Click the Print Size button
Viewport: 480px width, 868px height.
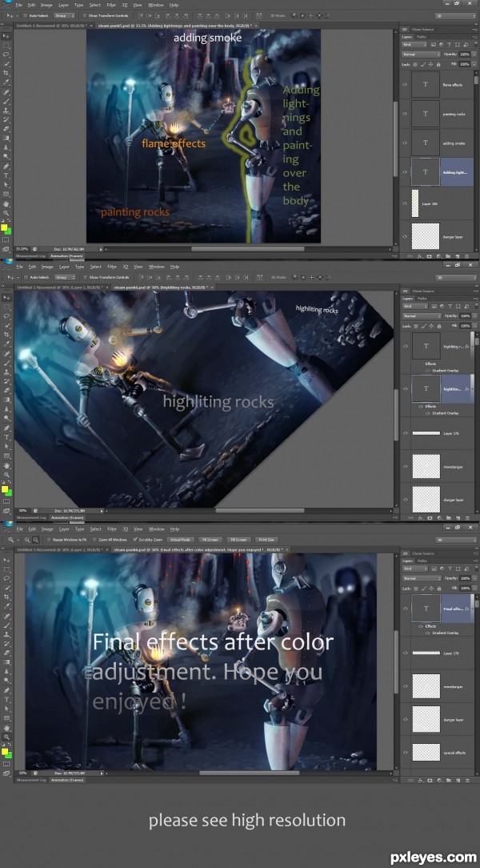[x=266, y=539]
